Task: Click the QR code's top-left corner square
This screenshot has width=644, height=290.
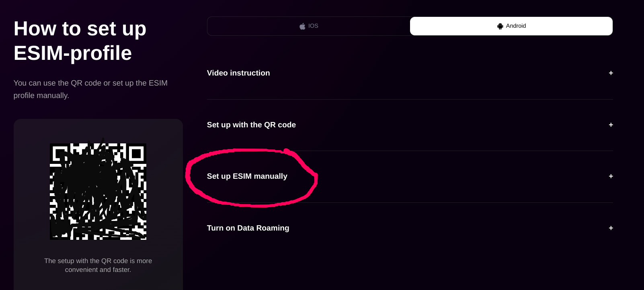Action: (x=60, y=153)
